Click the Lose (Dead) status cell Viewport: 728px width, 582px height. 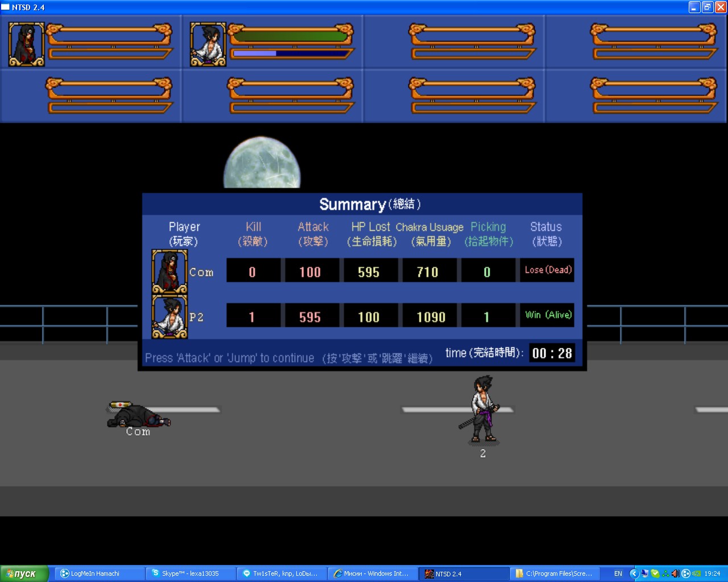547,271
